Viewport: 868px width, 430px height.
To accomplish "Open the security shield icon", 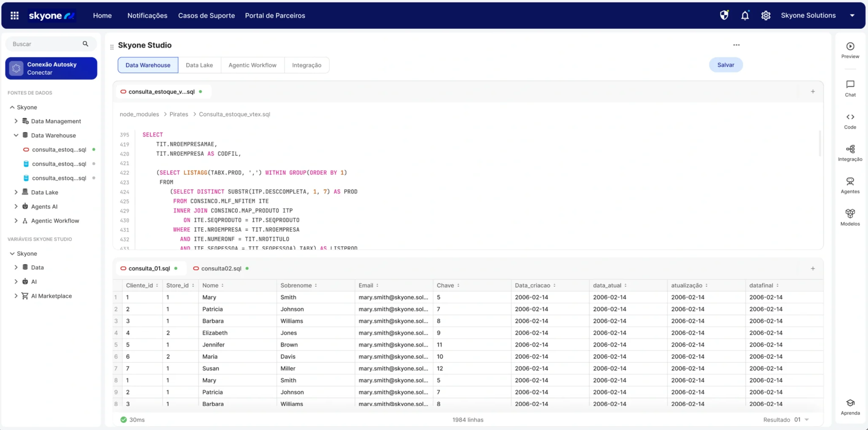I will click(x=724, y=16).
